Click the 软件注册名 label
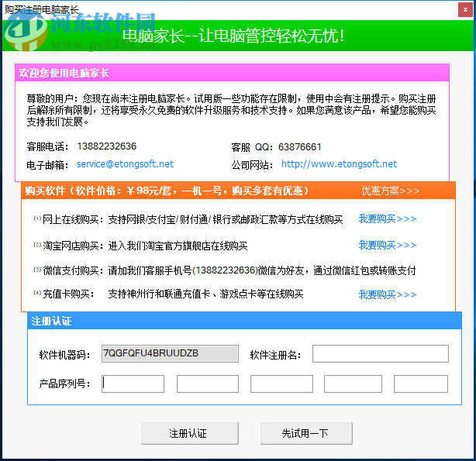This screenshot has height=461, width=476. tap(275, 355)
